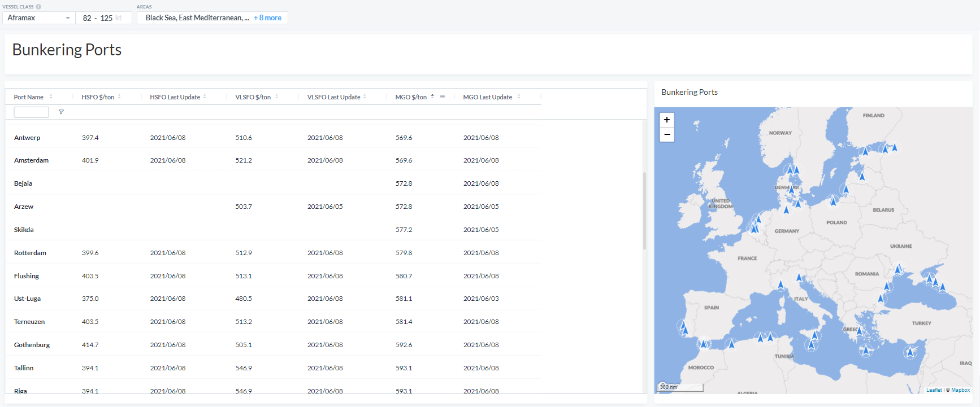Show the +8 more areas link
This screenshot has height=407, width=980.
click(x=267, y=18)
